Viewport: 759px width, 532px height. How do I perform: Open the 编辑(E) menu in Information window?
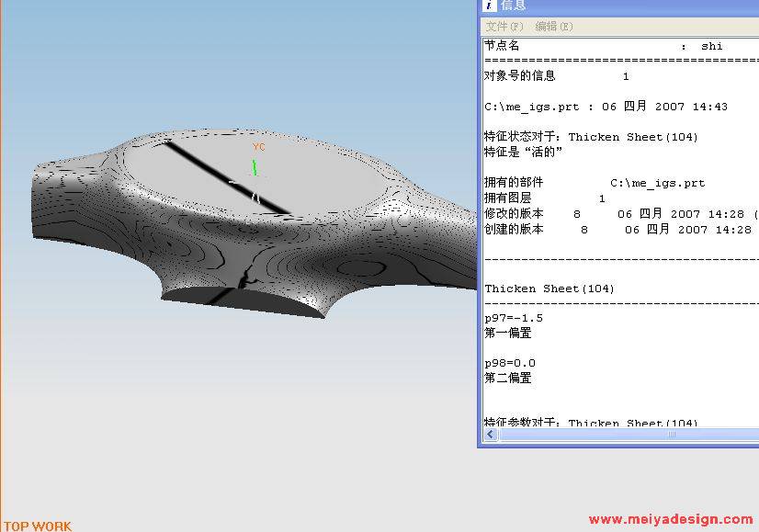click(554, 26)
